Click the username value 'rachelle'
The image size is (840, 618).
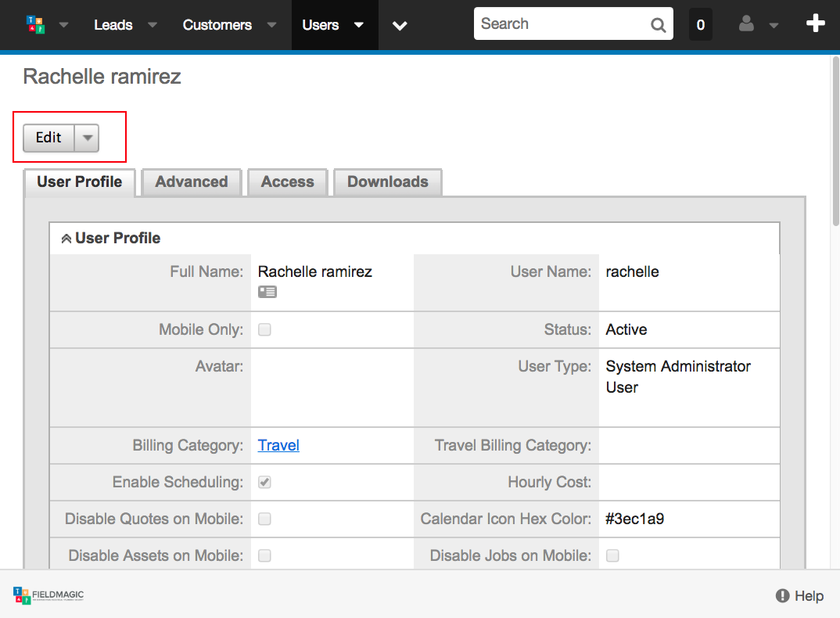[x=632, y=271]
